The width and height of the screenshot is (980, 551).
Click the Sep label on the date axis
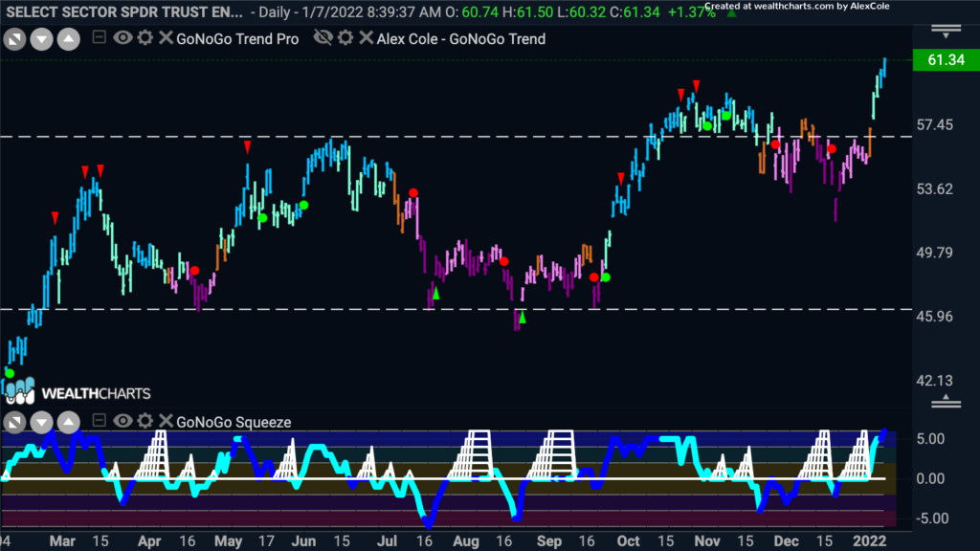pyautogui.click(x=549, y=541)
